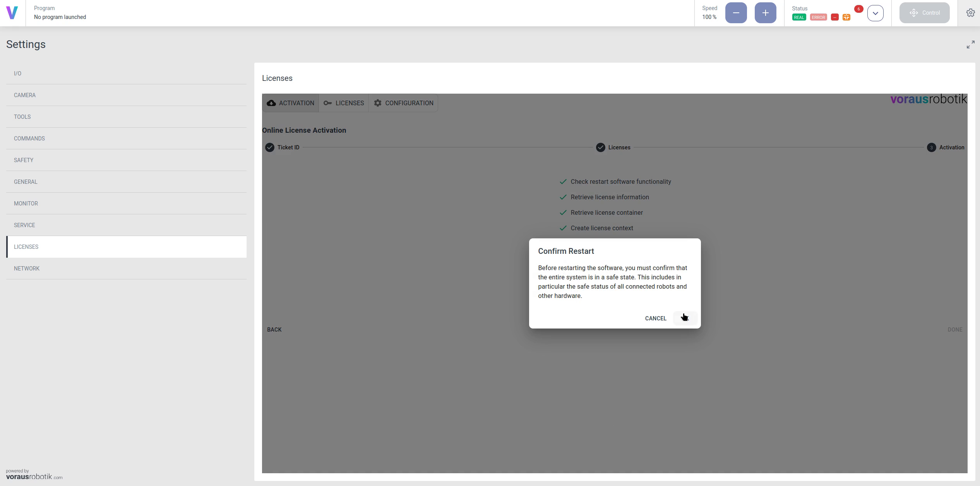The height and width of the screenshot is (486, 980).
Task: Click the fullscreen expand arrows icon
Action: (970, 45)
